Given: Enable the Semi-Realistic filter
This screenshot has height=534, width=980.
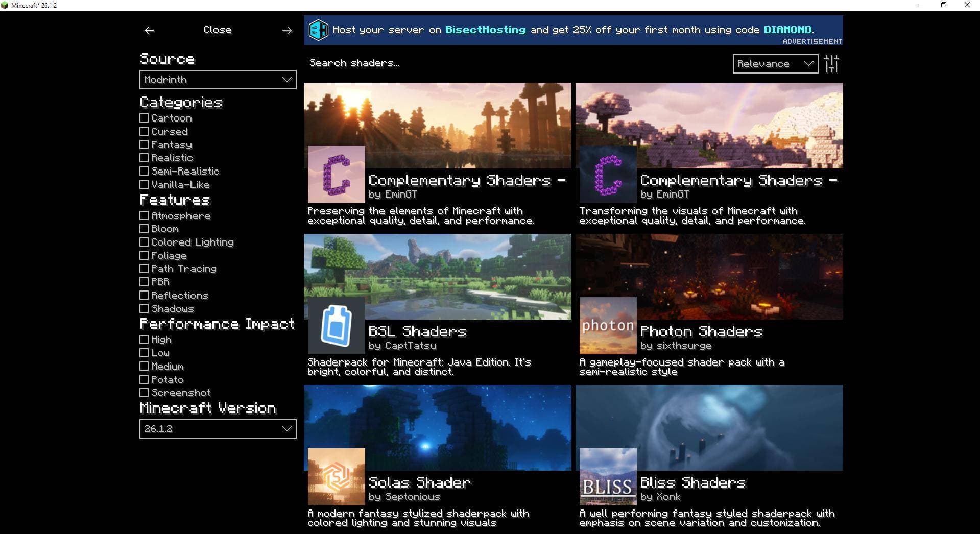Looking at the screenshot, I should (x=144, y=171).
